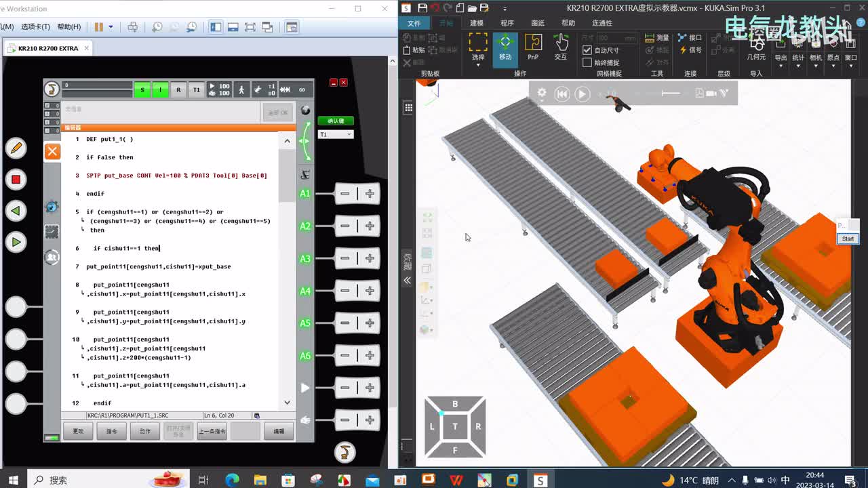Undo the last action in KUKA.Sim
This screenshot has height=488, width=868.
435,8
